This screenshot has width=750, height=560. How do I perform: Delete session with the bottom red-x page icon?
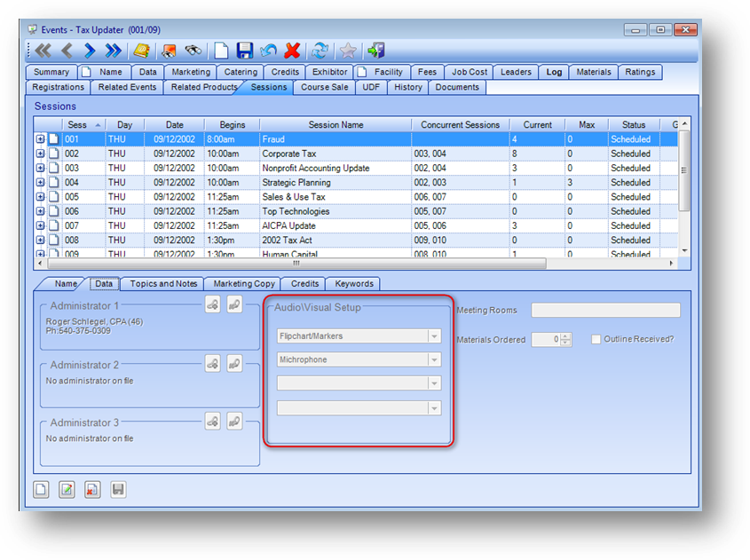(92, 489)
